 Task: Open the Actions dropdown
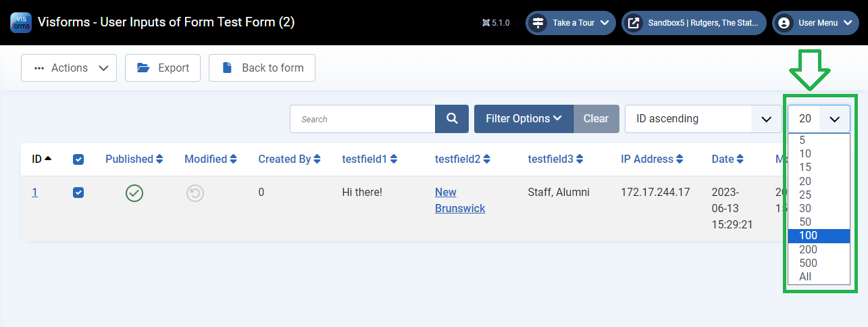coord(69,68)
